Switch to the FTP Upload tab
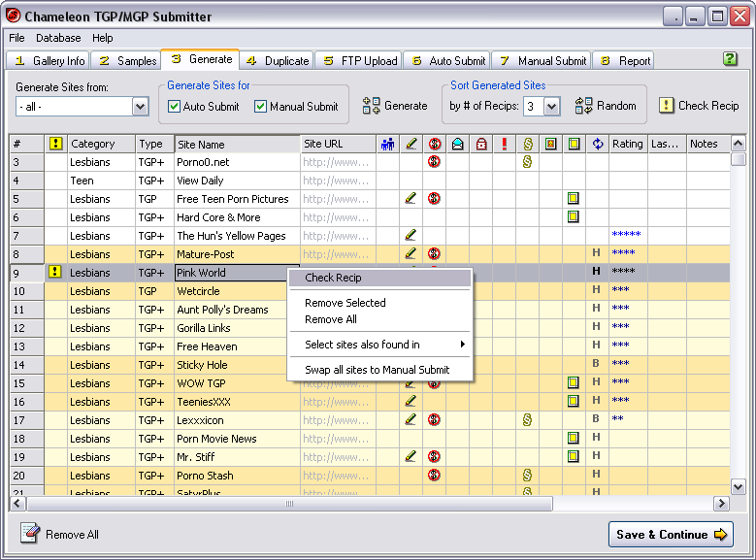 (359, 61)
